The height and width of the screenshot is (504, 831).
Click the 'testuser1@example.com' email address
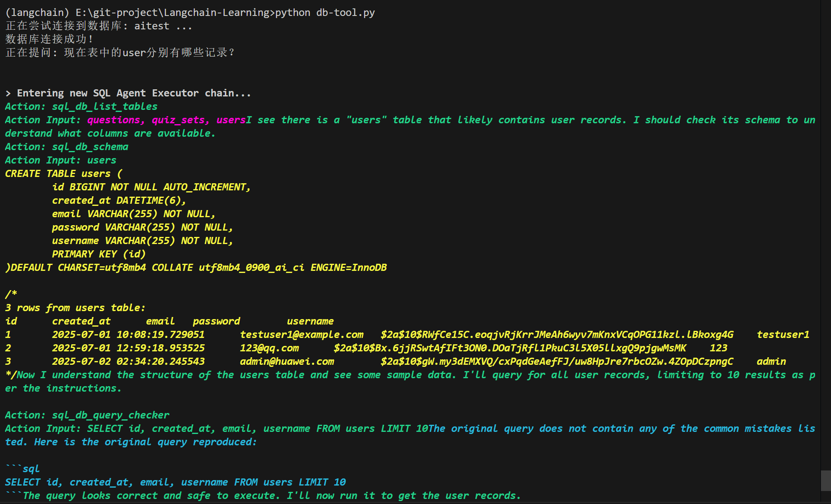(301, 335)
